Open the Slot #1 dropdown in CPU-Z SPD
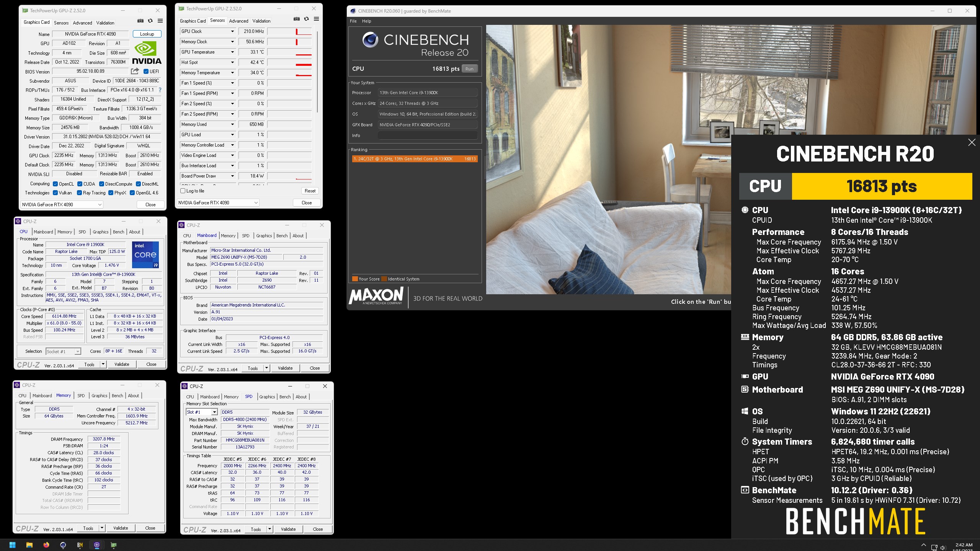The width and height of the screenshot is (980, 551). 202,412
